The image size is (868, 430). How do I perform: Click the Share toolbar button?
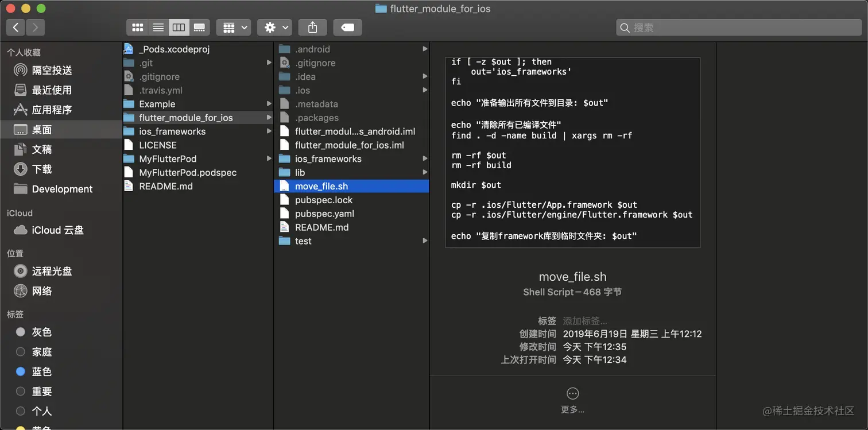tap(312, 27)
